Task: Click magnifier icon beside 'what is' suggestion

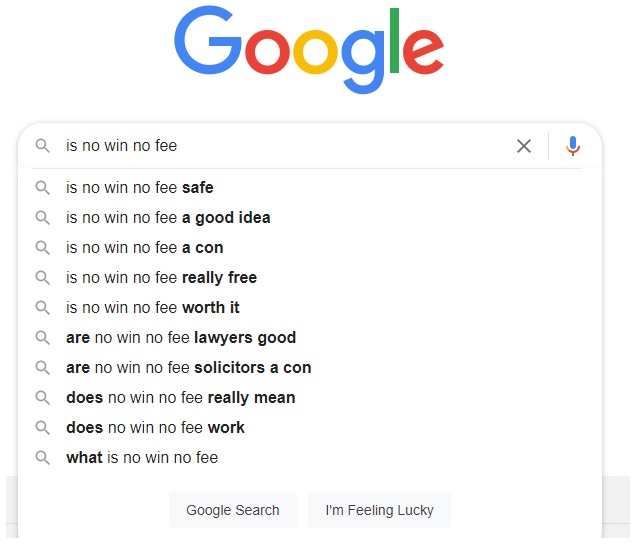Action: click(x=43, y=457)
